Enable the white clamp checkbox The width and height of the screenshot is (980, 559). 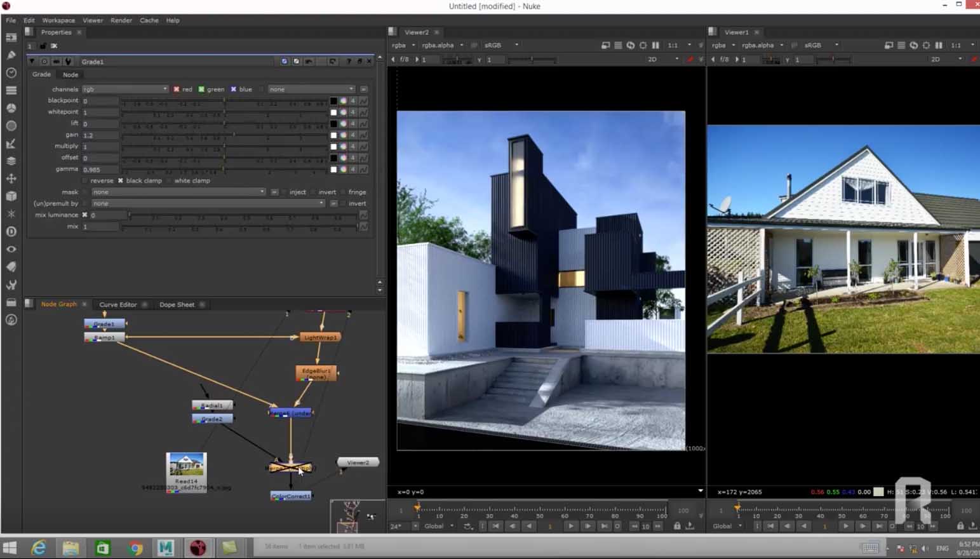click(x=169, y=181)
